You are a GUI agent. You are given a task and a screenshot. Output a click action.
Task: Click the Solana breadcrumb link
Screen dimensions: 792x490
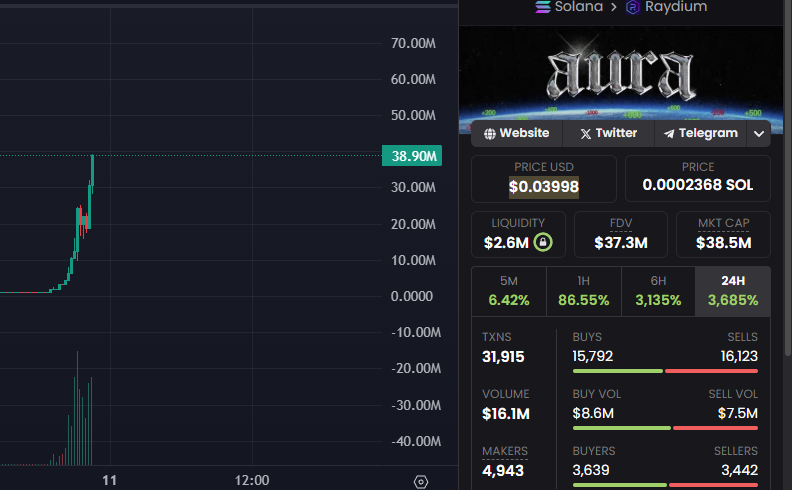579,7
